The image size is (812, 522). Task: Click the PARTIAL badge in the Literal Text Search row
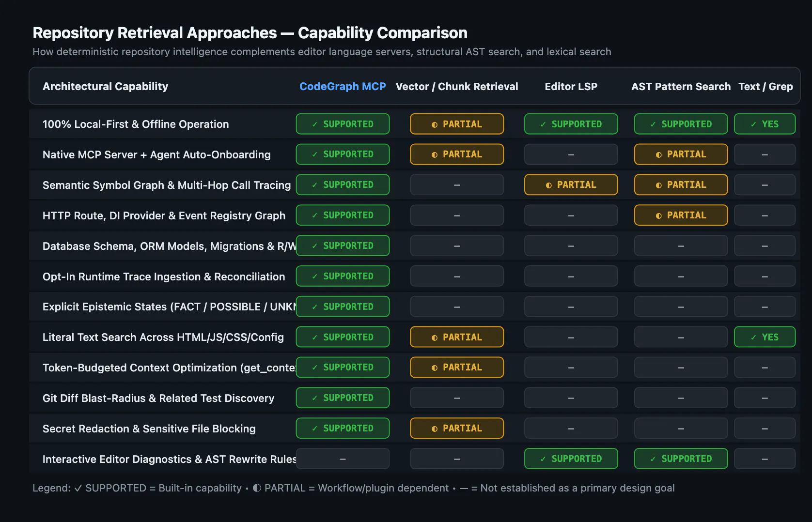coord(457,337)
